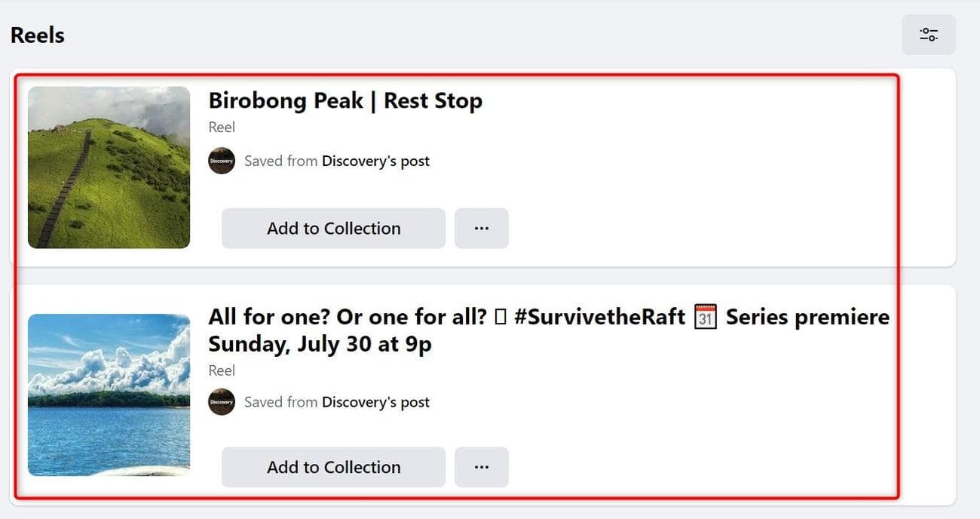Visit Discovery's post for SurvivetheRaft reel
Screen dimensions: 980x519
[375, 402]
